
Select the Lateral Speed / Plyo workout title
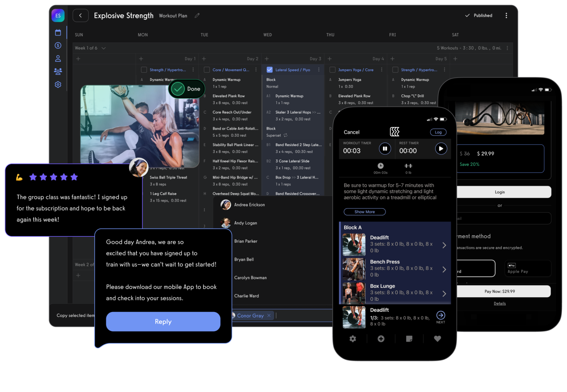[x=292, y=70]
